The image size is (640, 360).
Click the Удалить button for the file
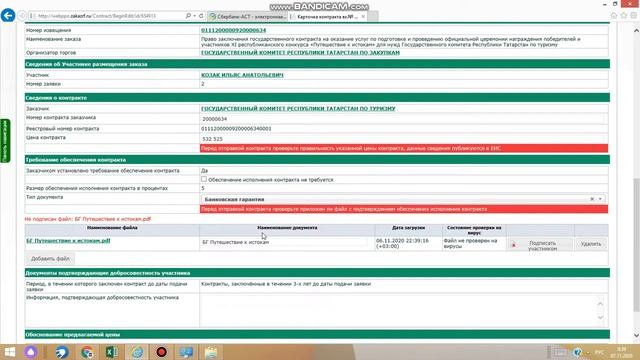coord(591,244)
